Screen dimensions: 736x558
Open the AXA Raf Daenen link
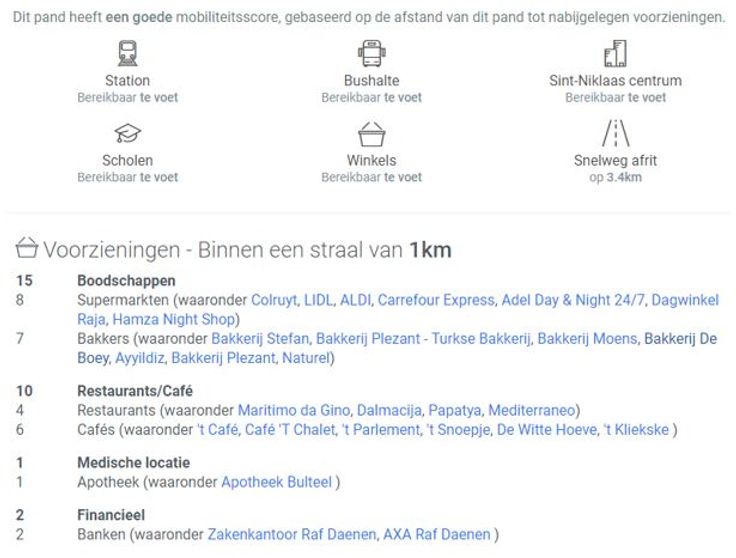point(437,535)
